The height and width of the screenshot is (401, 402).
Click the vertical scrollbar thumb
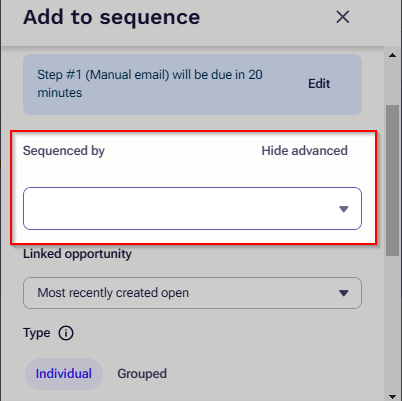pos(393,180)
